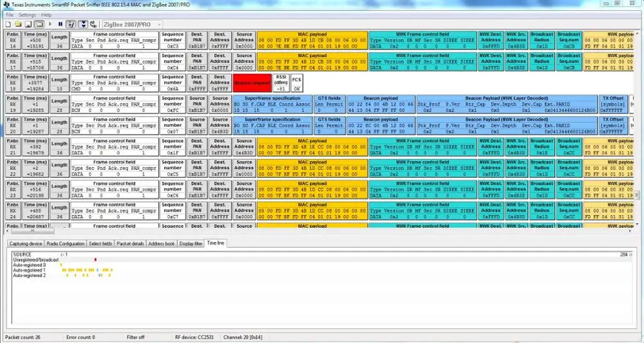Click packet 19 GTS fields cell
The height and width of the screenshot is (343, 644).
(329, 105)
